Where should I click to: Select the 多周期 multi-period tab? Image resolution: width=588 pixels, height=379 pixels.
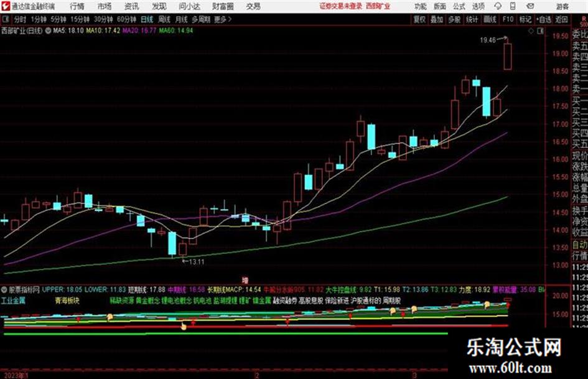[201, 19]
